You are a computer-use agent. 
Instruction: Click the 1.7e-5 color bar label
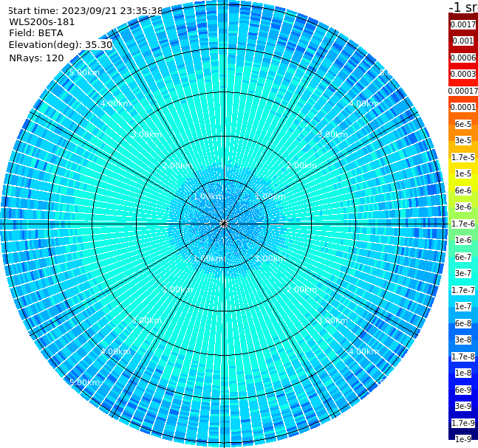click(463, 157)
